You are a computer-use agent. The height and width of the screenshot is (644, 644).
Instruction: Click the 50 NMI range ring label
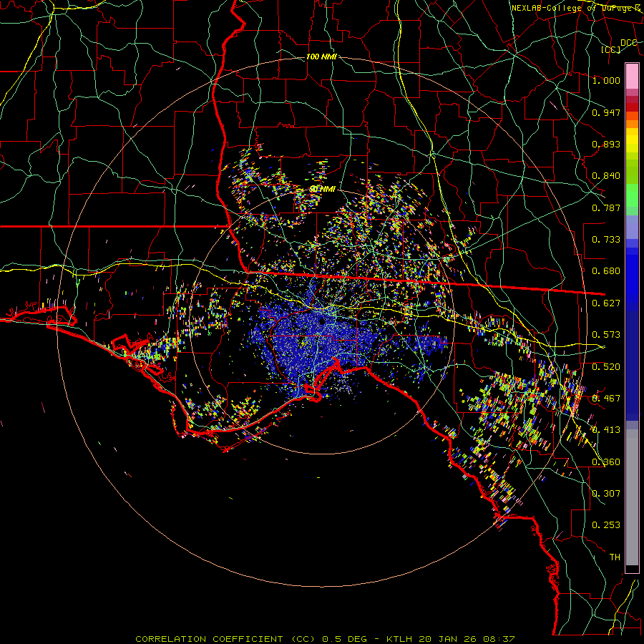323,189
